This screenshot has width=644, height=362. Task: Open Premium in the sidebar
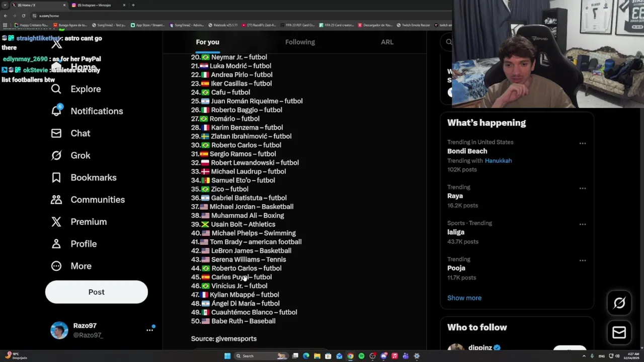78,222
